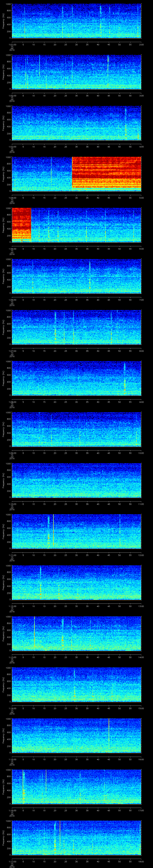Click the spectrogram panel starting at 1:08:00
The image size is (153, 868).
76,378
